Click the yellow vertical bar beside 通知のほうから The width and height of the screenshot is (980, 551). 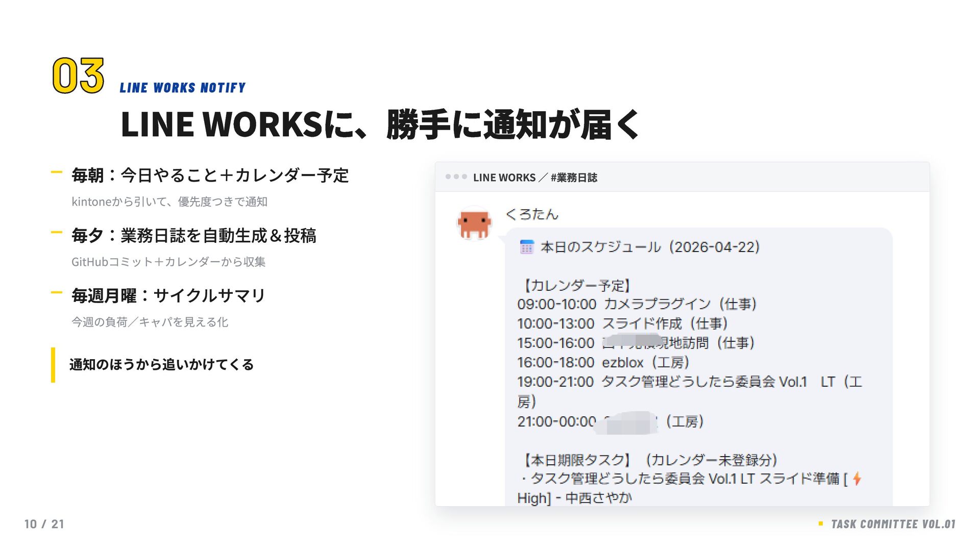coord(53,365)
